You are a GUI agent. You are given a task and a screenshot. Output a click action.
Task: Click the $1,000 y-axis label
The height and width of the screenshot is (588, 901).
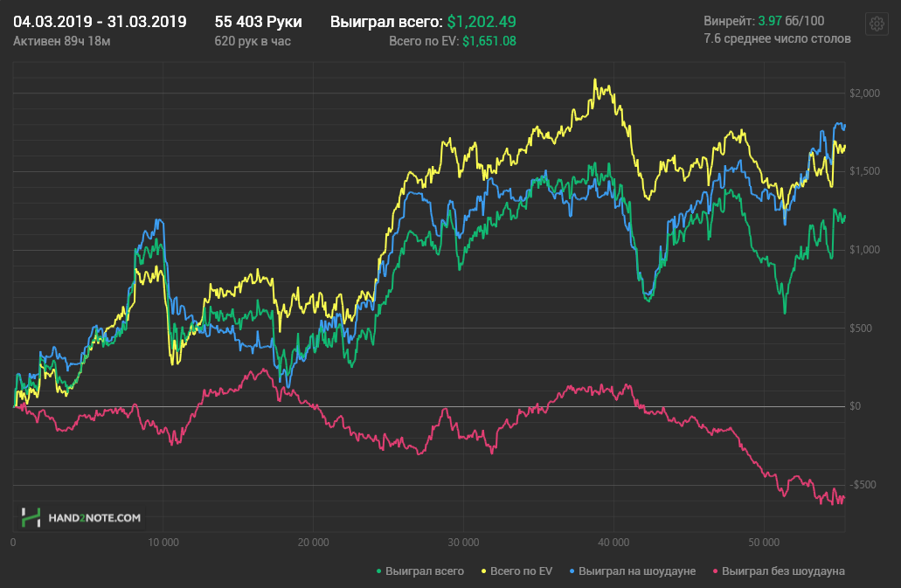[x=865, y=250]
